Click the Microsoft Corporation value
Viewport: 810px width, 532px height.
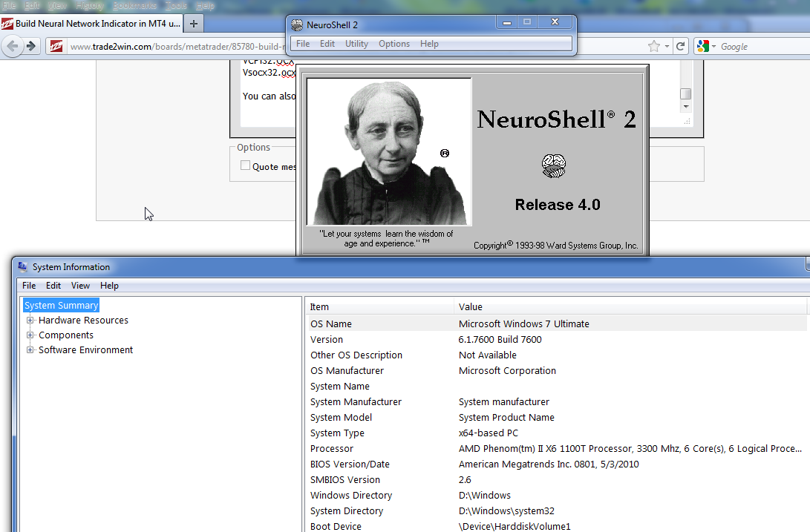pos(507,370)
